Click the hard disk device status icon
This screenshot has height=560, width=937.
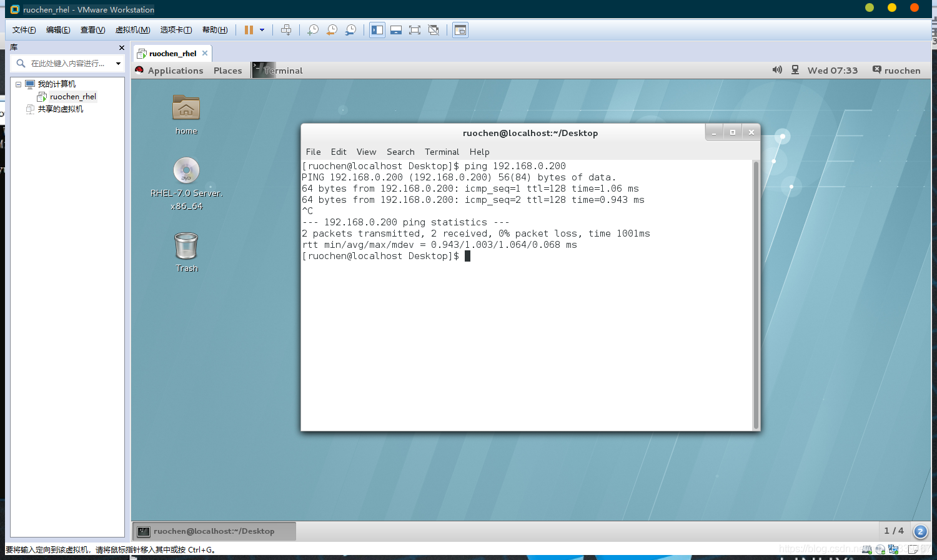click(x=867, y=549)
